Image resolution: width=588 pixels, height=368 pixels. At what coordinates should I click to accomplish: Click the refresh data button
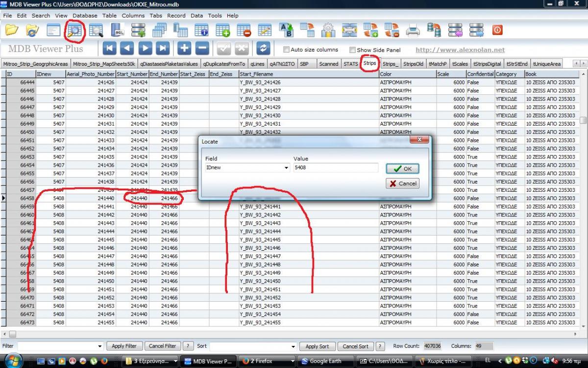coord(264,48)
